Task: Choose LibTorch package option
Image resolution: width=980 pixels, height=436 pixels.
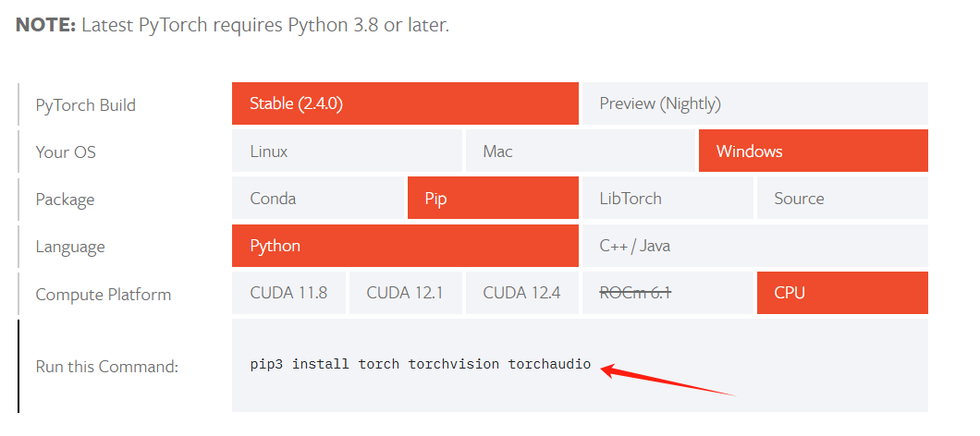Action: [667, 199]
